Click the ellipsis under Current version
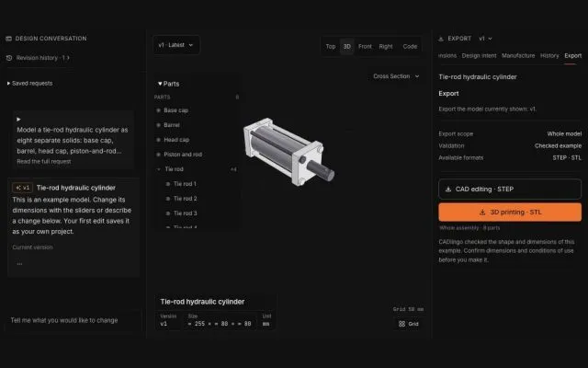This screenshot has height=368, width=588. coord(19,264)
